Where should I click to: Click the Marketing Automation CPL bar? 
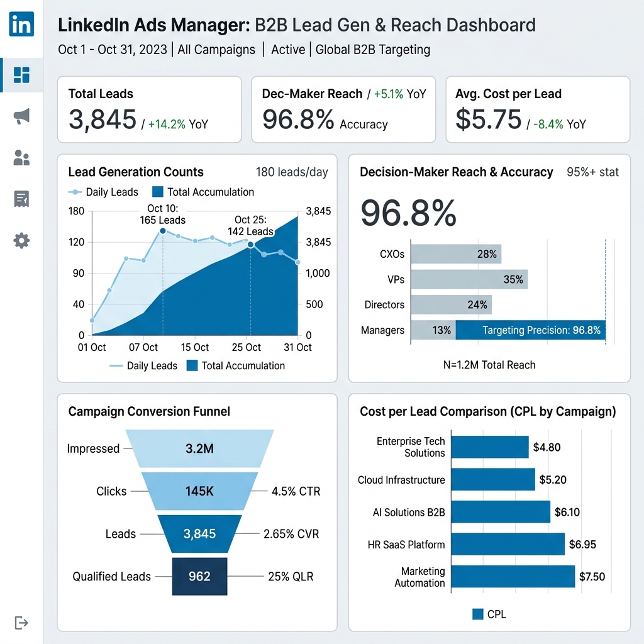click(x=513, y=577)
